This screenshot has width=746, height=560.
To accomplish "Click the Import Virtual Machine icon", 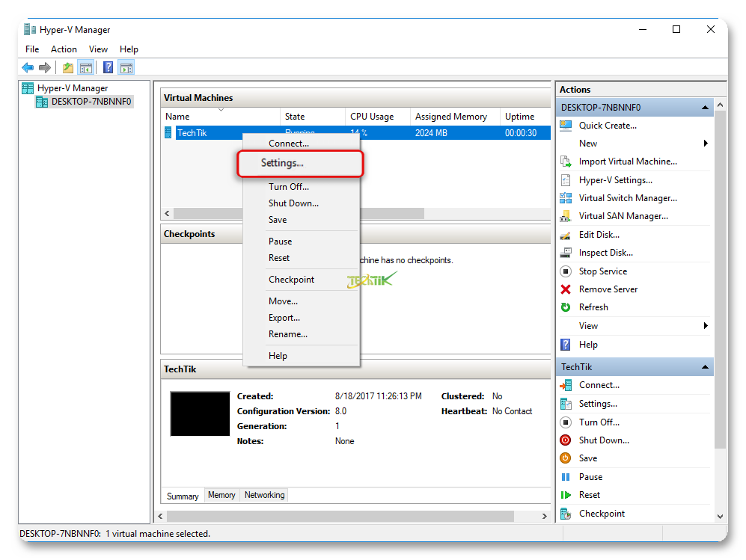I will 566,161.
